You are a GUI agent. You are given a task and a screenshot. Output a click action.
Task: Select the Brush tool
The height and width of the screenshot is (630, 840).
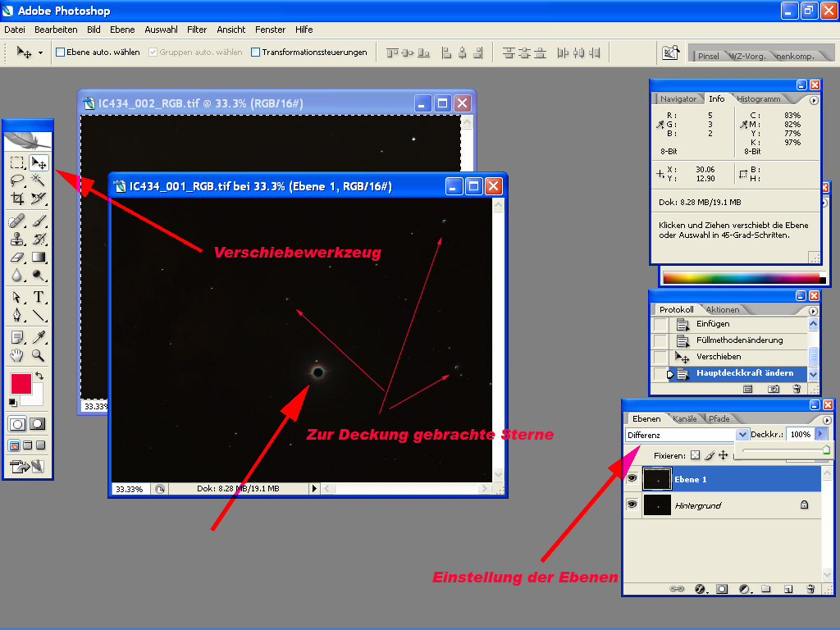tap(39, 221)
